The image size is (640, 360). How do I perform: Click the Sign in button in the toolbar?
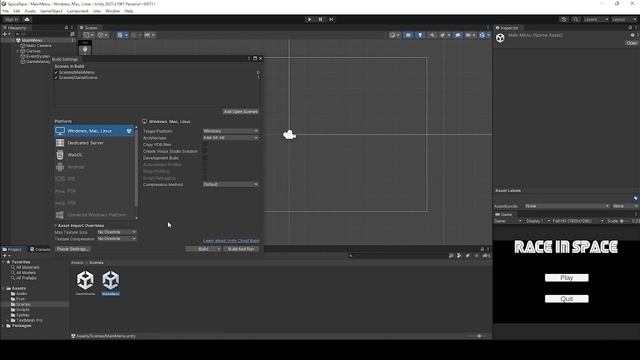coord(11,20)
